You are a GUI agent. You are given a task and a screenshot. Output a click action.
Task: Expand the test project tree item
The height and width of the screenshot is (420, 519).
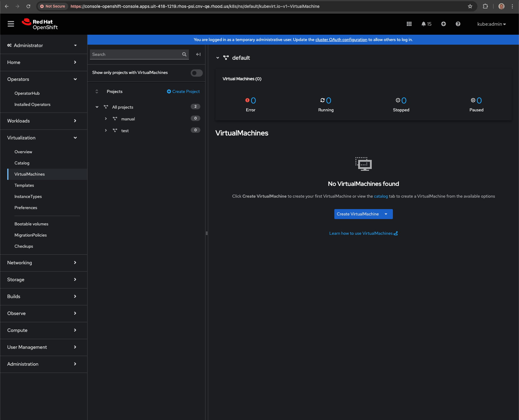point(106,131)
